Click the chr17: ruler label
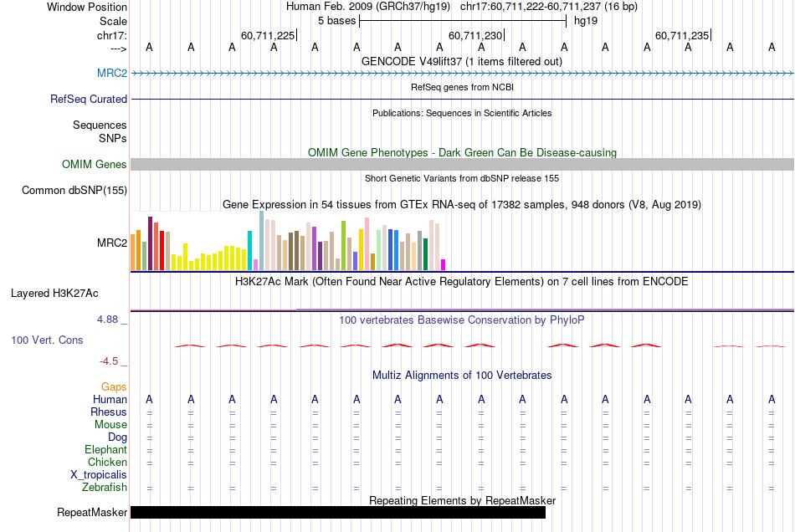Image resolution: width=795 pixels, height=532 pixels. (x=112, y=35)
